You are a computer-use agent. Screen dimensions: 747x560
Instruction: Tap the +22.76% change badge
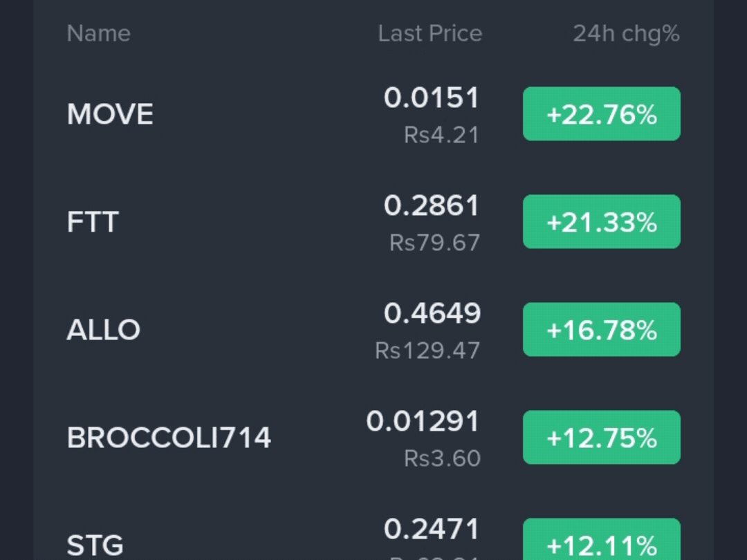coord(601,114)
